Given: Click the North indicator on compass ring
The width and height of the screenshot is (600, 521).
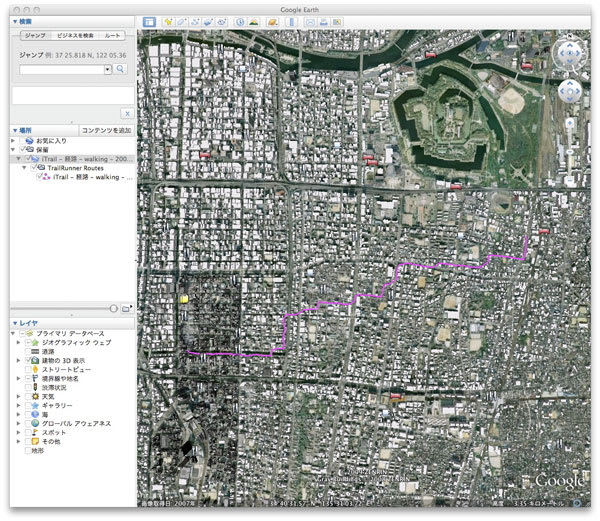Looking at the screenshot, I should 570,36.
